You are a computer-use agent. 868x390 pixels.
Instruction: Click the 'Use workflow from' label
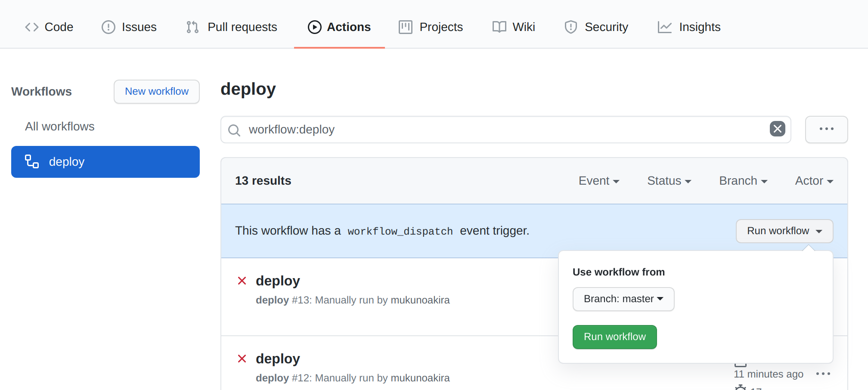(619, 272)
